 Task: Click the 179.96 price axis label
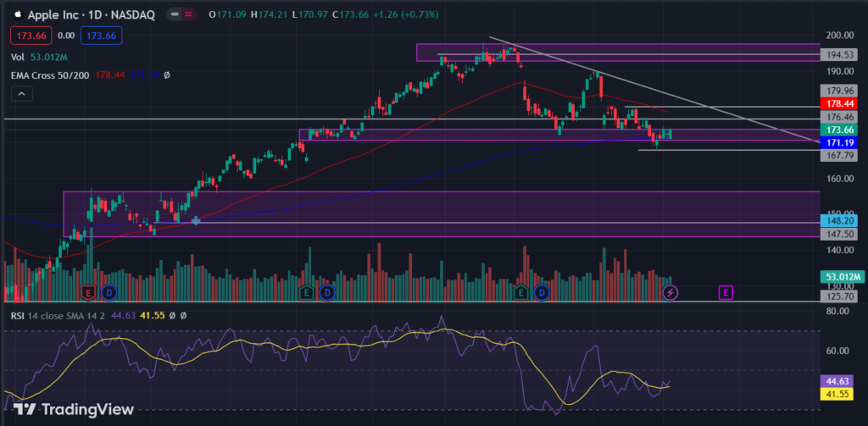pyautogui.click(x=840, y=90)
